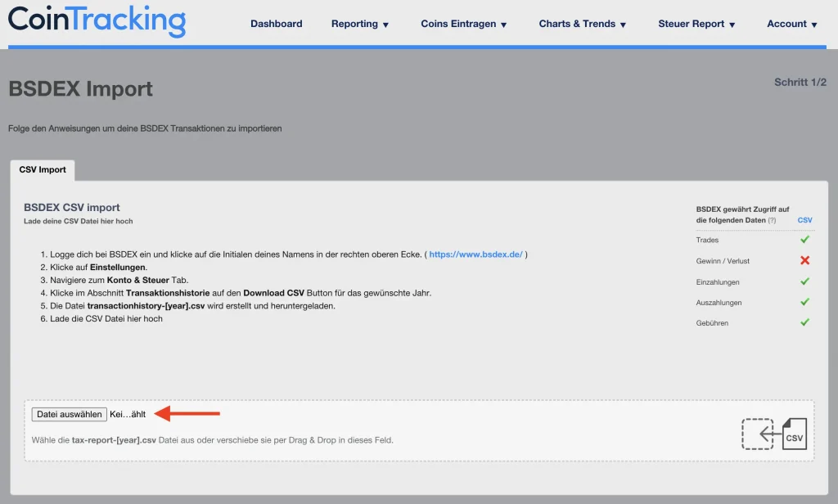Click the Schritt 1/2 step indicator
The width and height of the screenshot is (838, 504).
click(800, 83)
